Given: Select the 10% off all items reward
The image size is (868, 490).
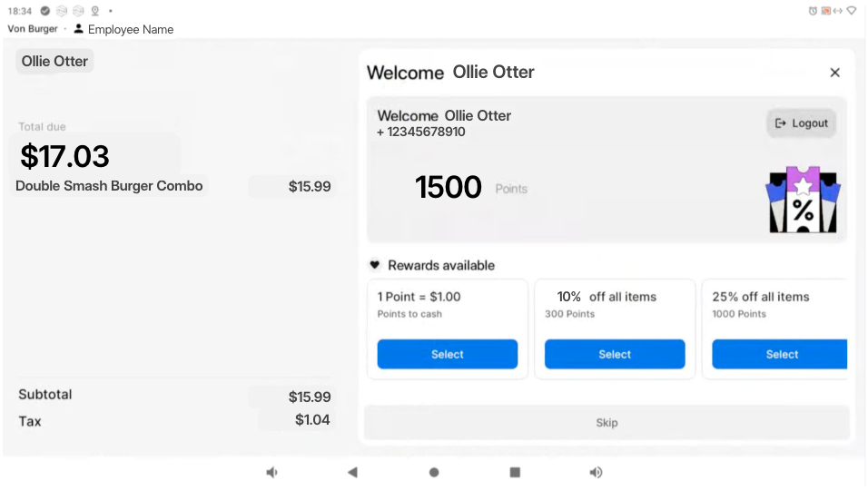Looking at the screenshot, I should point(614,354).
